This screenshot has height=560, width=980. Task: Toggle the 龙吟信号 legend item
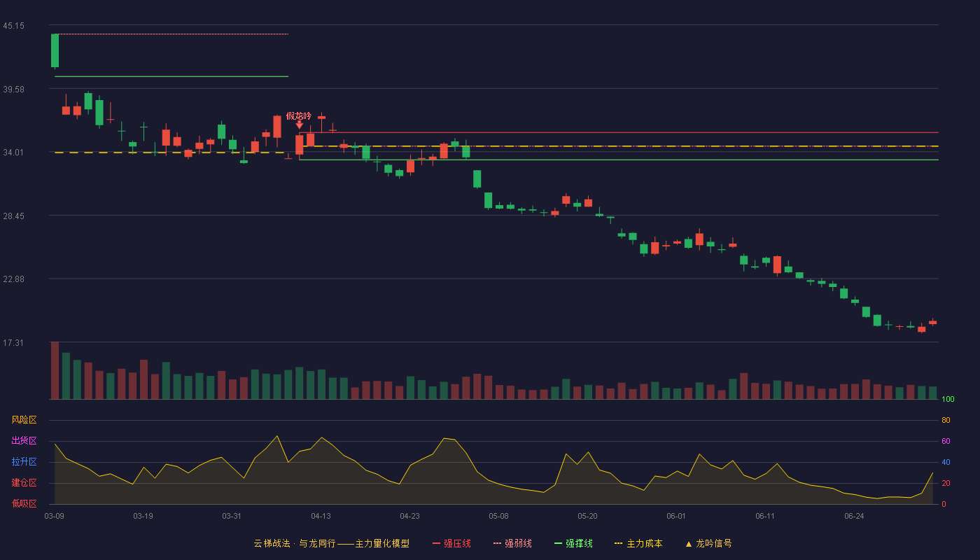pos(708,543)
